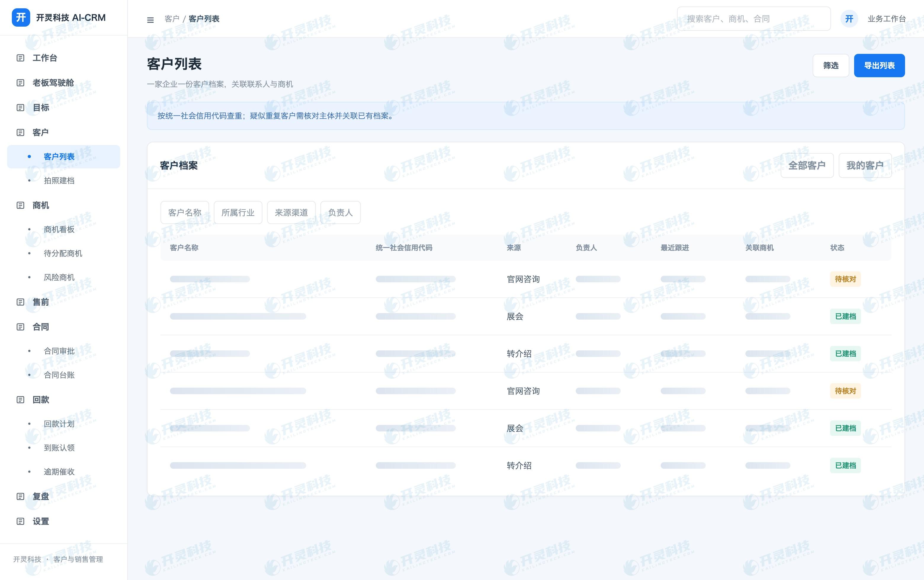Screen dimensions: 924x580
Task: Click the icon beside 商机 menu
Action: click(x=21, y=205)
